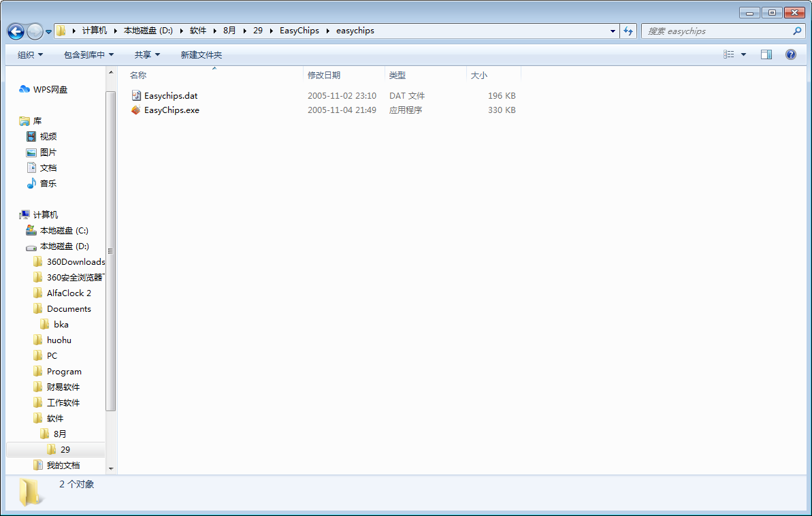This screenshot has height=516, width=812.
Task: Open the 组织 dropdown menu
Action: click(30, 54)
